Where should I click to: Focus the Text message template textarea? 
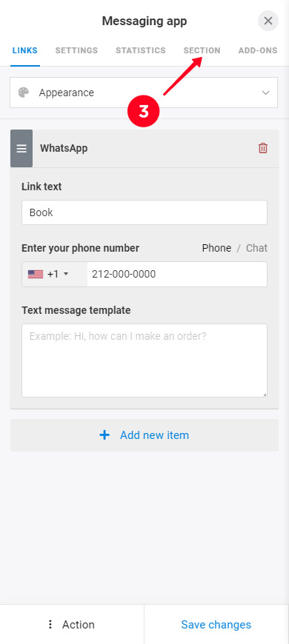click(144, 360)
